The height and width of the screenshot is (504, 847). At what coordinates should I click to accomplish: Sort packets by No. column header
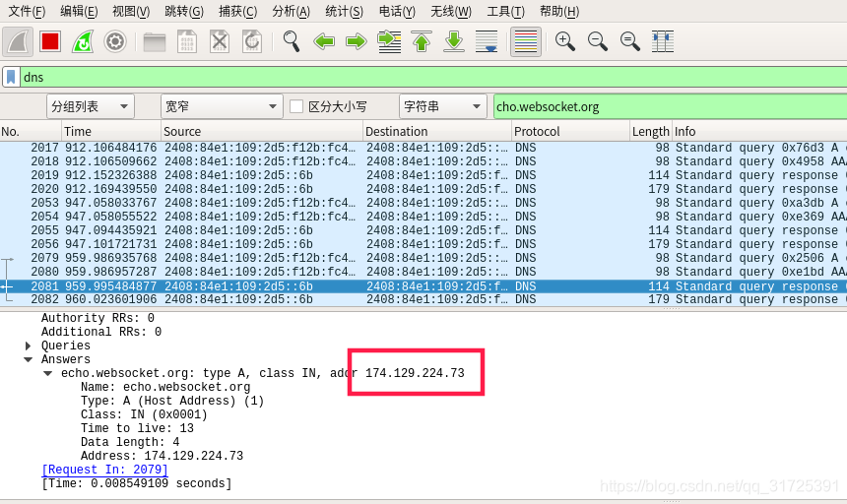click(x=31, y=131)
